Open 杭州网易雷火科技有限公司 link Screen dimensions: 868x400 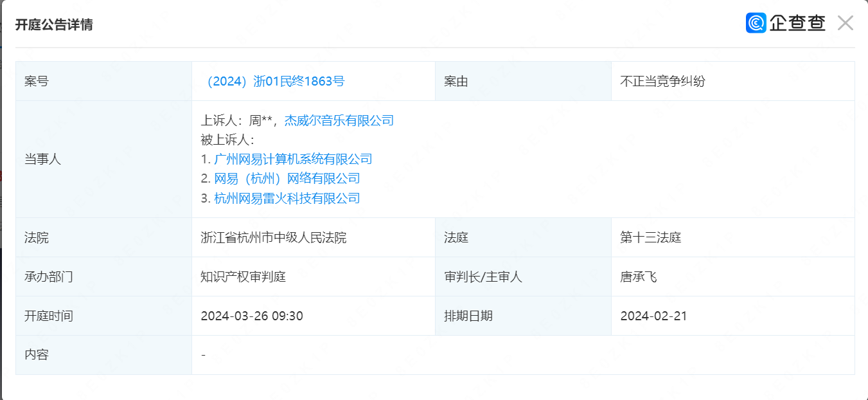287,198
